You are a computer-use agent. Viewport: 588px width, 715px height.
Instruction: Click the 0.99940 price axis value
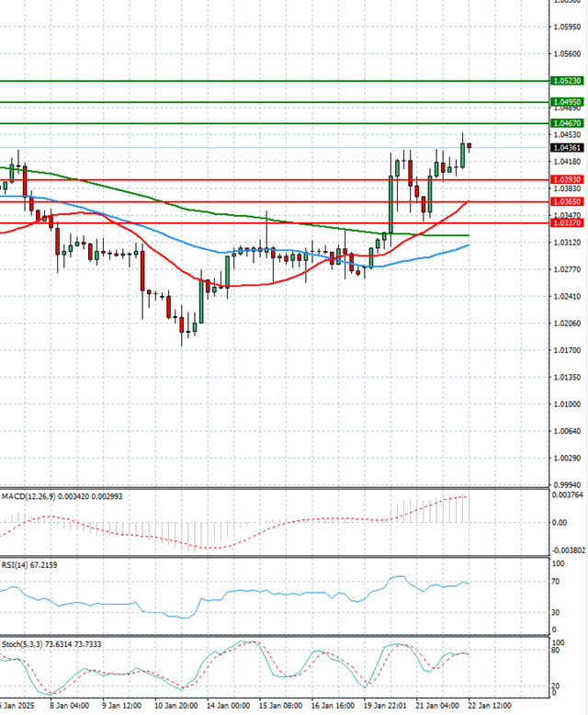coord(567,484)
